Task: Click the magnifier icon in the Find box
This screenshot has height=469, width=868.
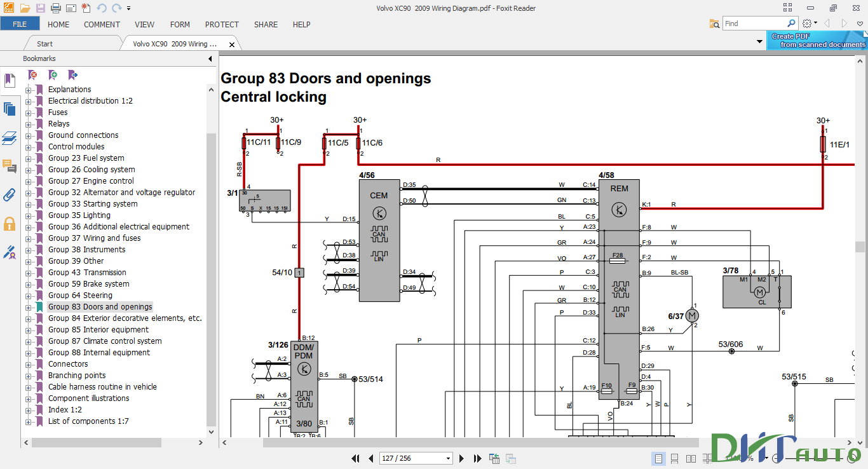Action: [792, 24]
